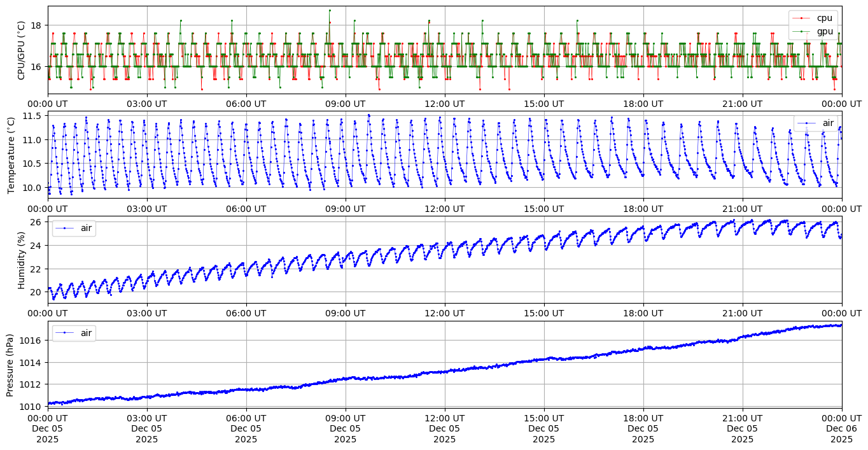Click the Humidity (%) y-axis label

(x=21, y=260)
